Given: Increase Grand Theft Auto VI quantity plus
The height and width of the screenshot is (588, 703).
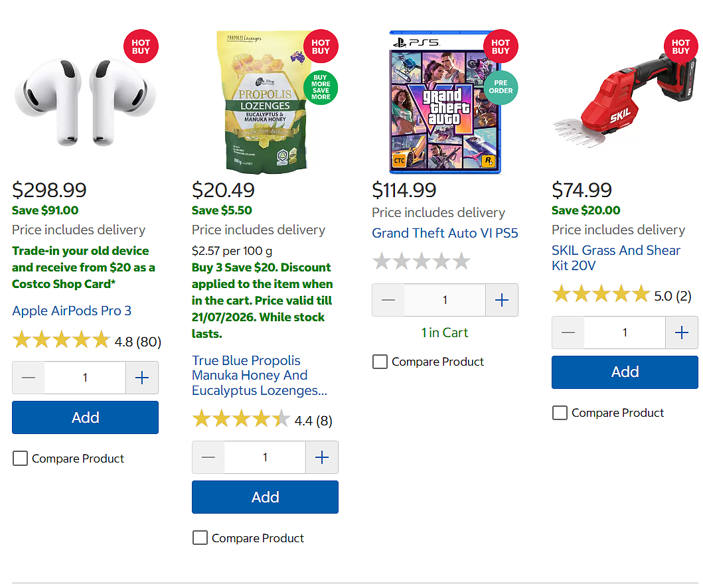Looking at the screenshot, I should (502, 300).
